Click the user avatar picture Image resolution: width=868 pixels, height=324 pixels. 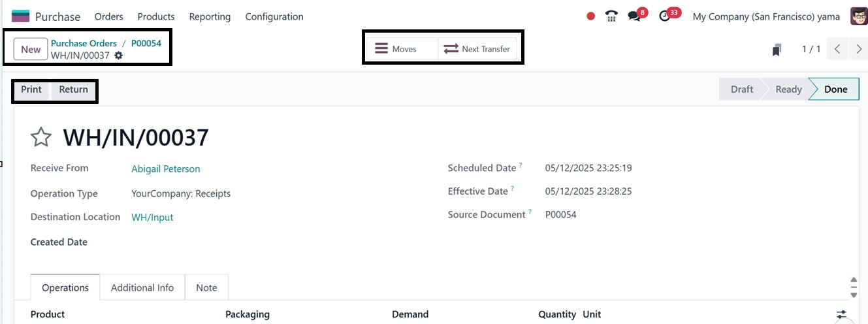[858, 16]
